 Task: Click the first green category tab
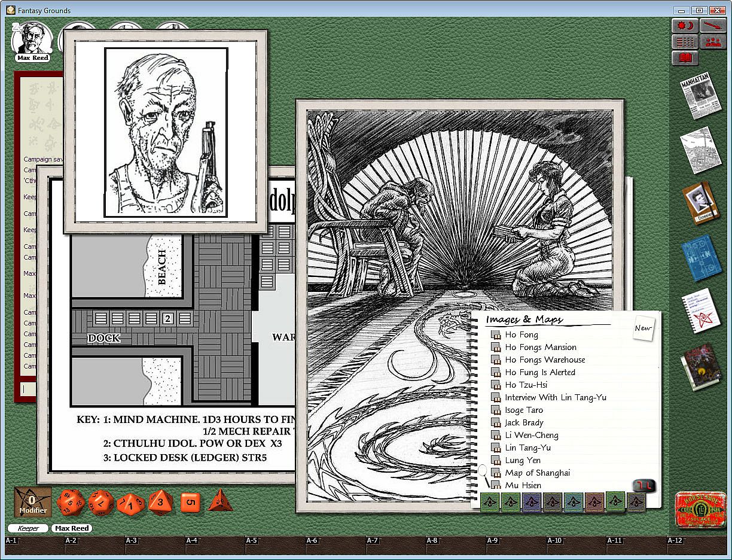click(x=490, y=503)
